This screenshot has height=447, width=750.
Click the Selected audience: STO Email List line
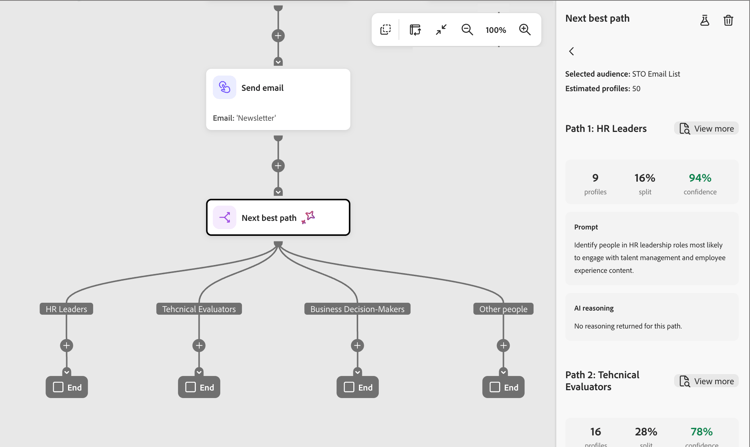tap(622, 74)
